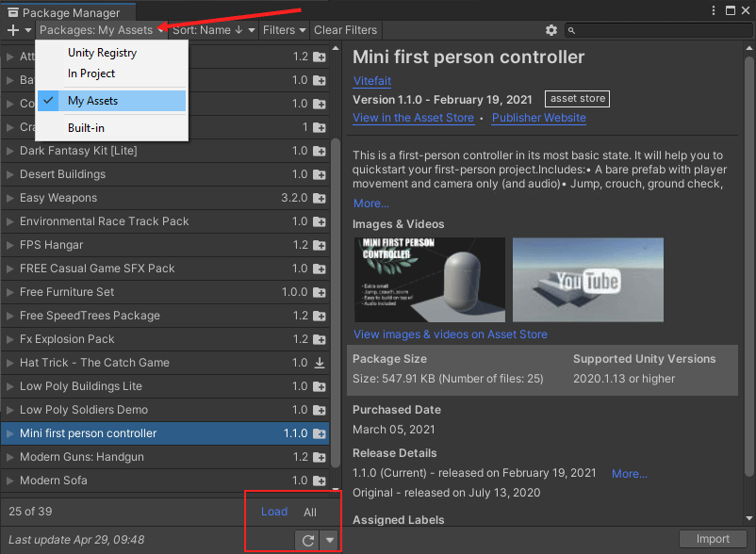Click import icon beside Easy Weapons
Screen dimensions: 756x554
coord(320,198)
